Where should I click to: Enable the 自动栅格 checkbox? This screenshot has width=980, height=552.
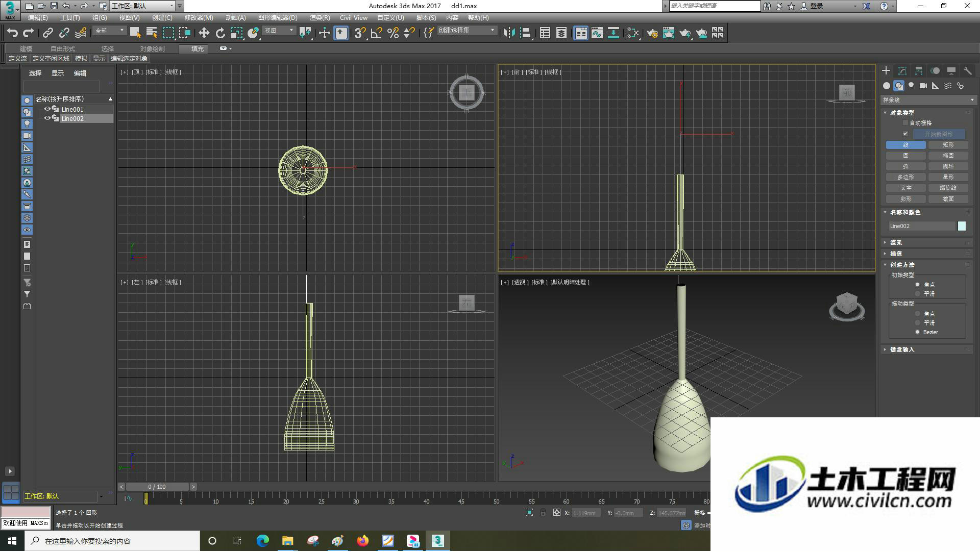click(905, 123)
